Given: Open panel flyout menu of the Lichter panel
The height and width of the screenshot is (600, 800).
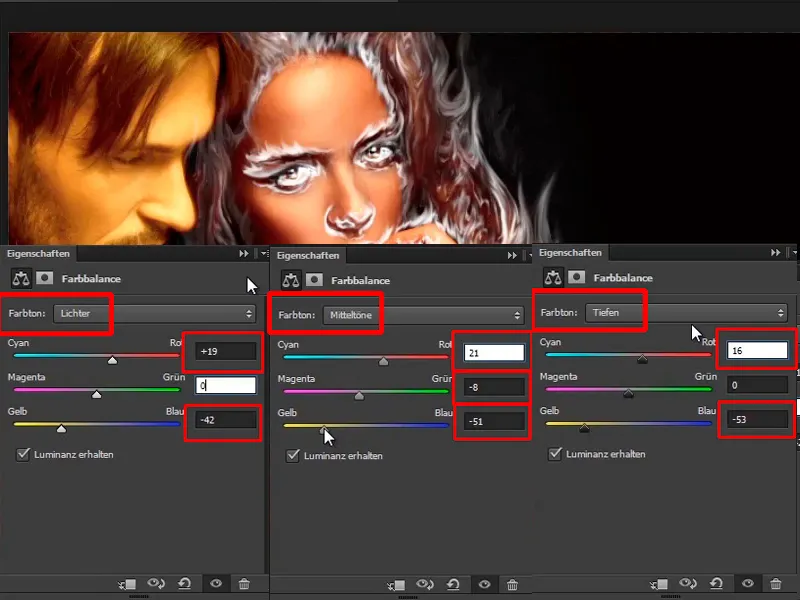Looking at the screenshot, I should point(264,254).
